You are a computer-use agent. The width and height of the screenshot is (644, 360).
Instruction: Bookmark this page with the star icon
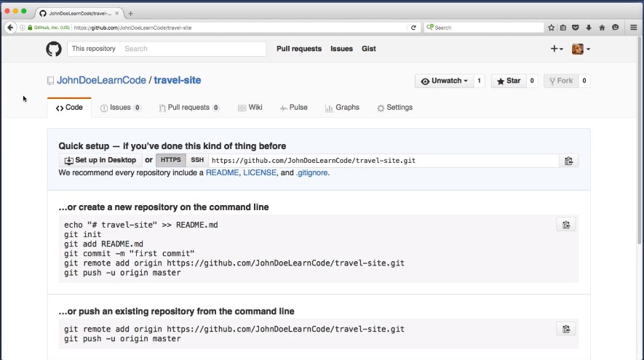(x=552, y=28)
